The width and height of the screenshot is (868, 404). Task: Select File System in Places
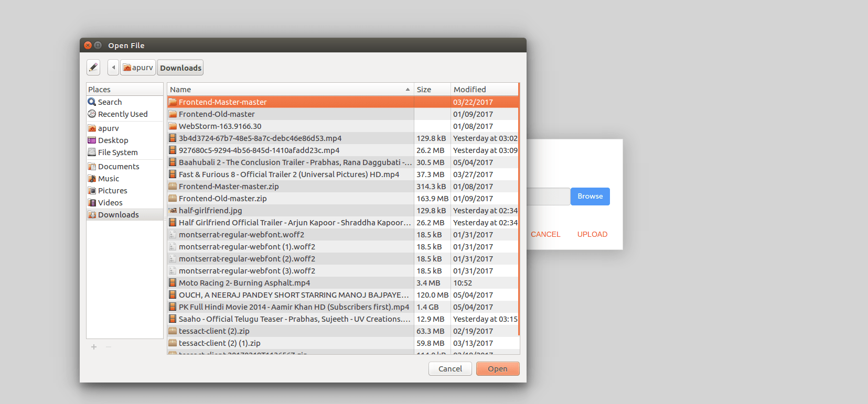pos(125,152)
